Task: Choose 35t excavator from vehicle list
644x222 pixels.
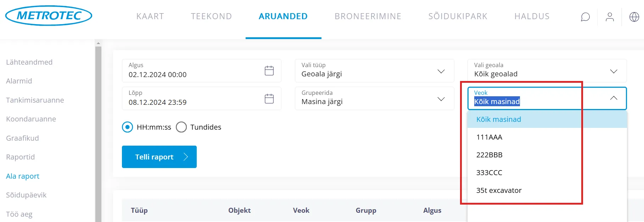Action: (499, 190)
